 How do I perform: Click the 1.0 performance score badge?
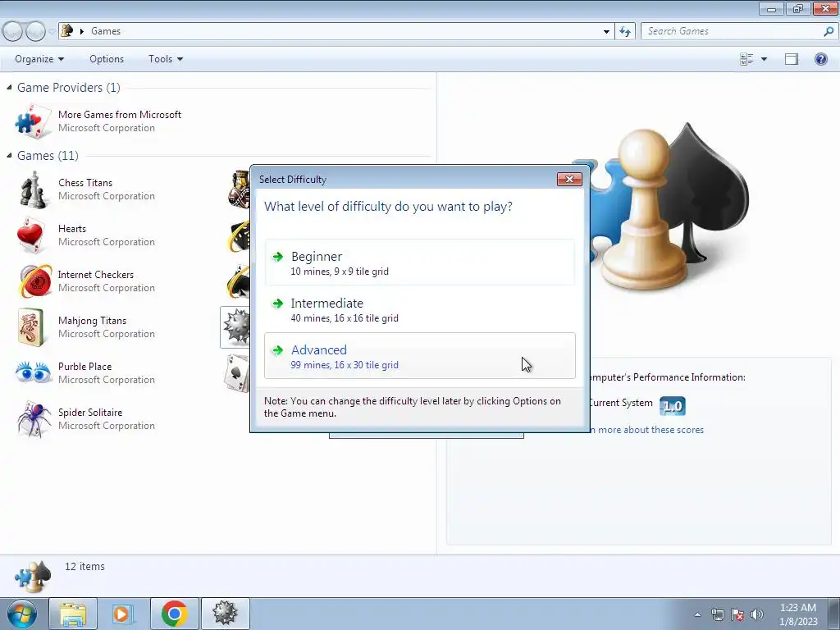[x=673, y=406]
